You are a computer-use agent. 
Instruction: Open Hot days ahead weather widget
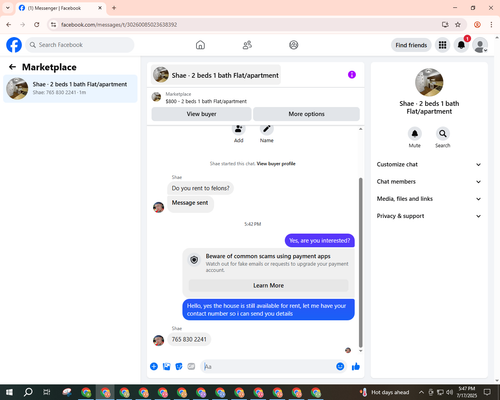tap(384, 392)
